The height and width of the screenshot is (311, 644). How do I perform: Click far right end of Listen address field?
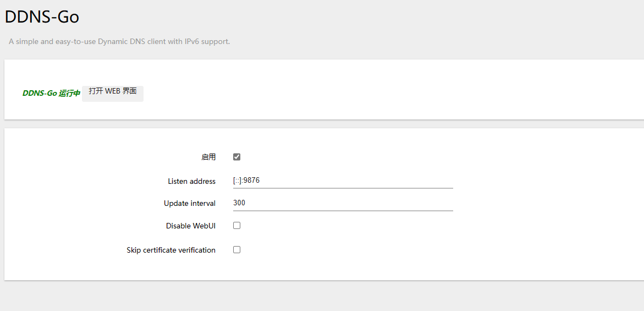450,181
